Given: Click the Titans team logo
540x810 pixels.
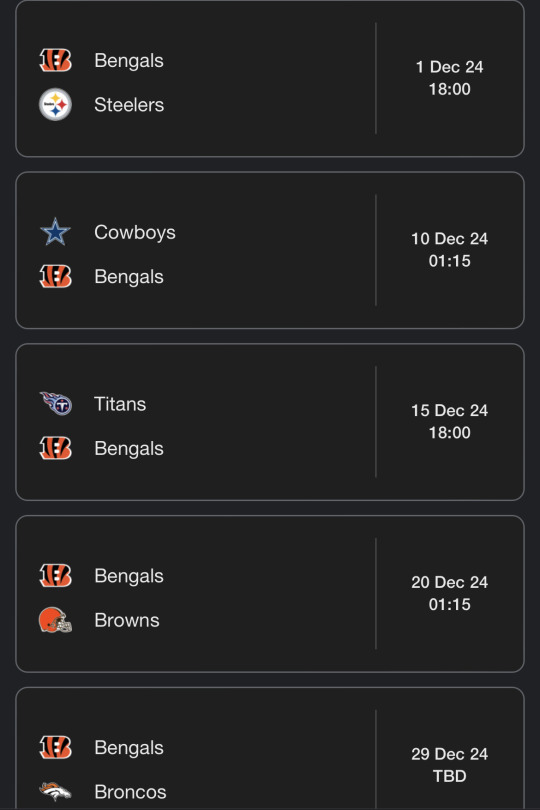Looking at the screenshot, I should coord(56,403).
